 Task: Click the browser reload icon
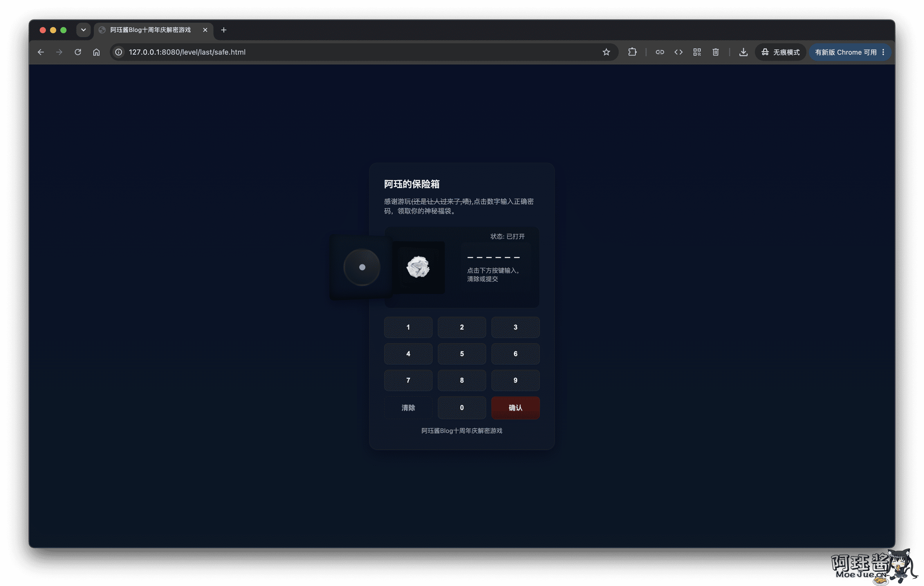click(x=78, y=52)
